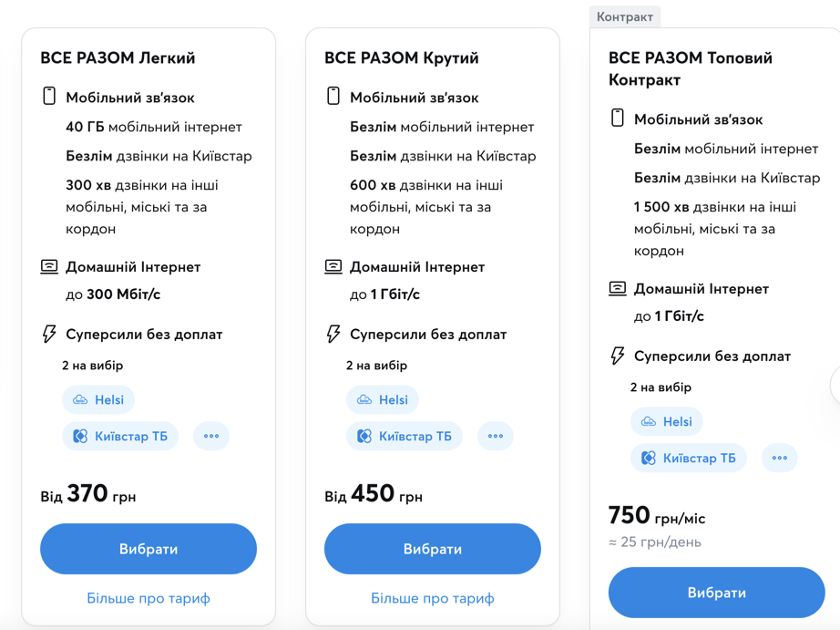840x630 pixels.
Task: Expand more superpowers dots in Легкий card
Action: click(x=211, y=436)
